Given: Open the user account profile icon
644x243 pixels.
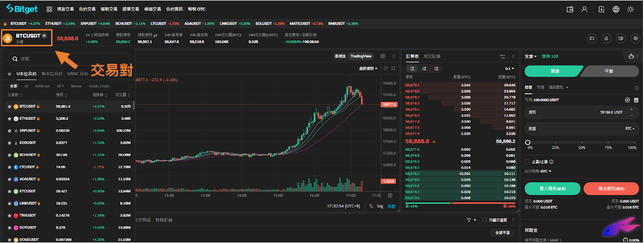Looking at the screenshot, I should click(x=584, y=9).
